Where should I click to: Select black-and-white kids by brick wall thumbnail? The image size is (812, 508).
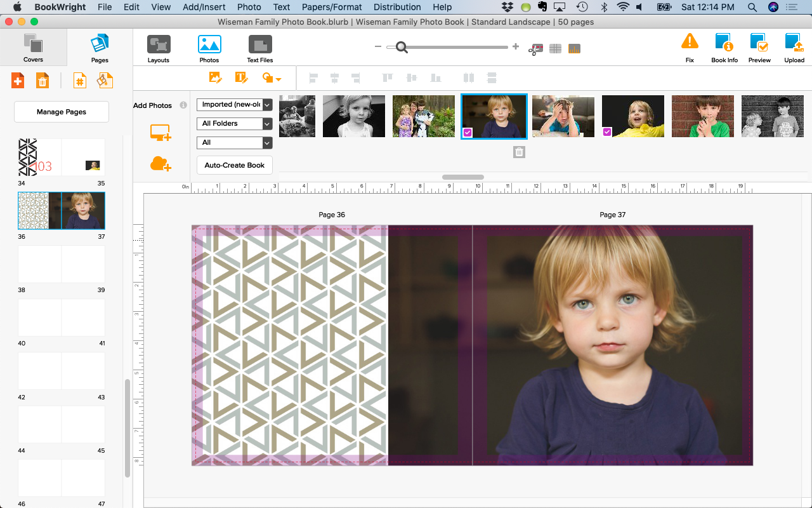(773, 116)
